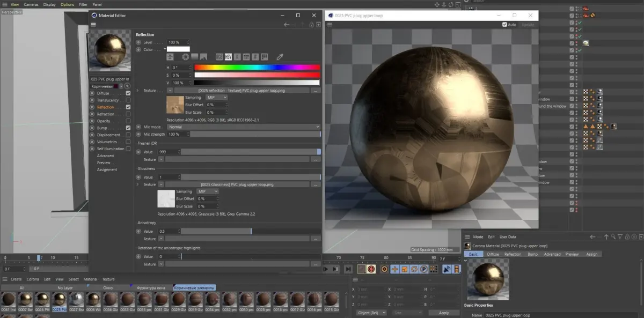Screen dimensions: 644x318
Task: Enable the Displacement channel checkbox
Action: (x=128, y=135)
